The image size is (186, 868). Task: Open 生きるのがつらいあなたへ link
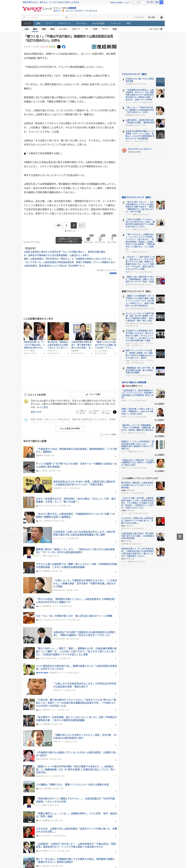(140, 149)
